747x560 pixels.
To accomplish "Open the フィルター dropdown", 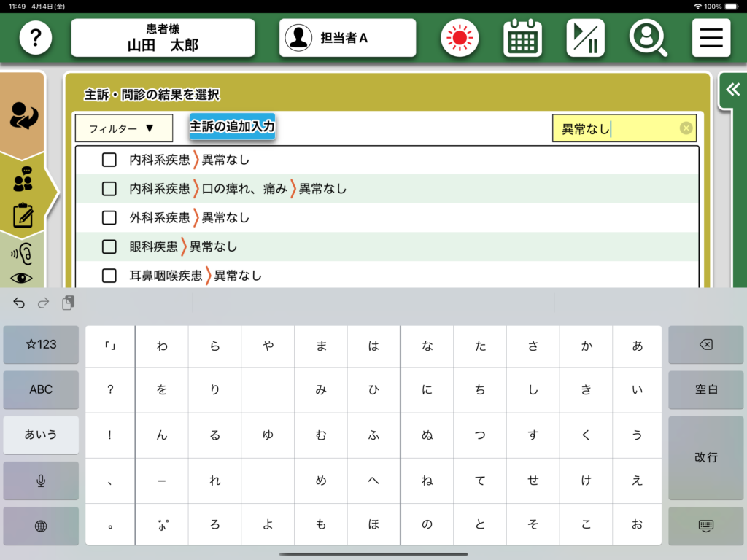I will [x=123, y=128].
